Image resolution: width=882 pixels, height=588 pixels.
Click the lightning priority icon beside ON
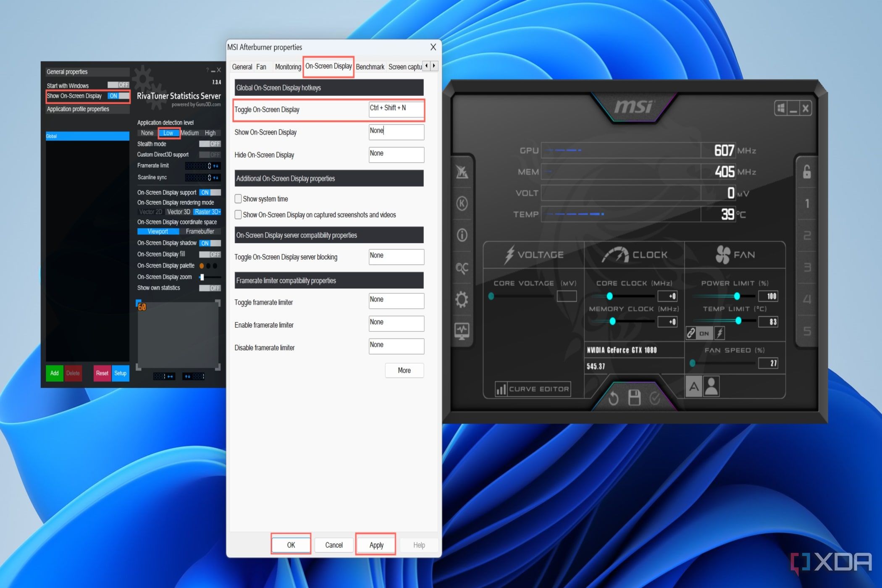(719, 333)
